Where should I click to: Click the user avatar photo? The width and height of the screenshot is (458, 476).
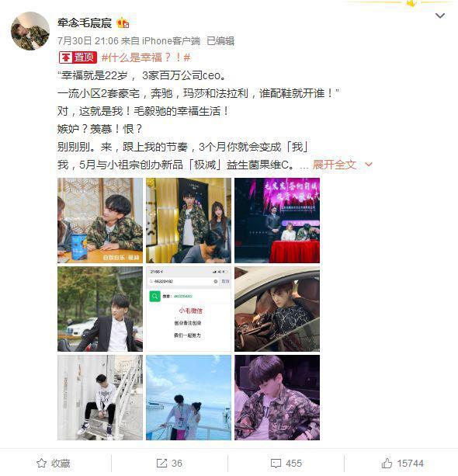pyautogui.click(x=30, y=31)
